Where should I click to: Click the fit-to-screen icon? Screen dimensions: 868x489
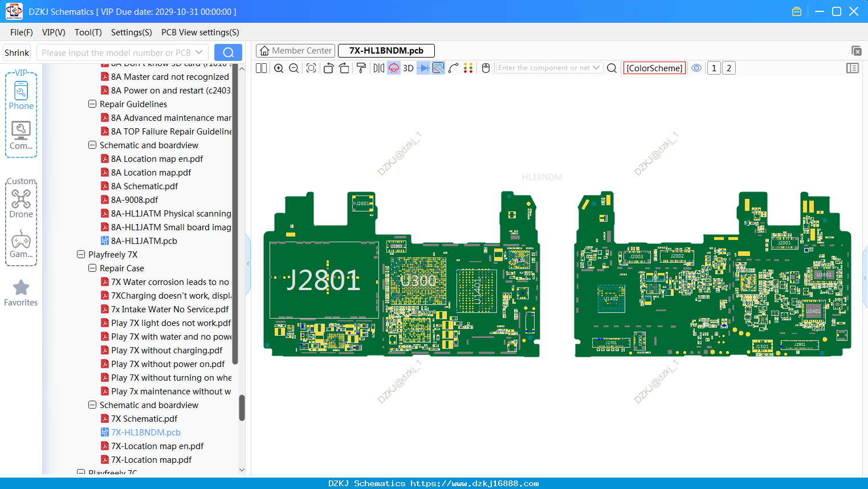(311, 68)
